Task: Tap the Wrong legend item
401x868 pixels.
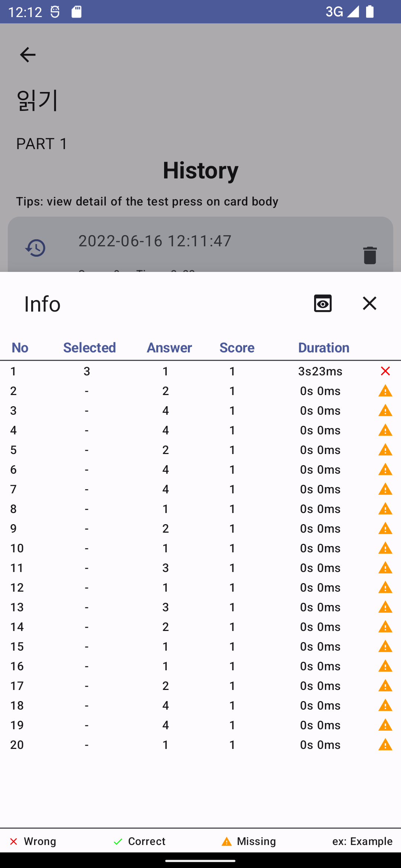Action: (x=33, y=841)
